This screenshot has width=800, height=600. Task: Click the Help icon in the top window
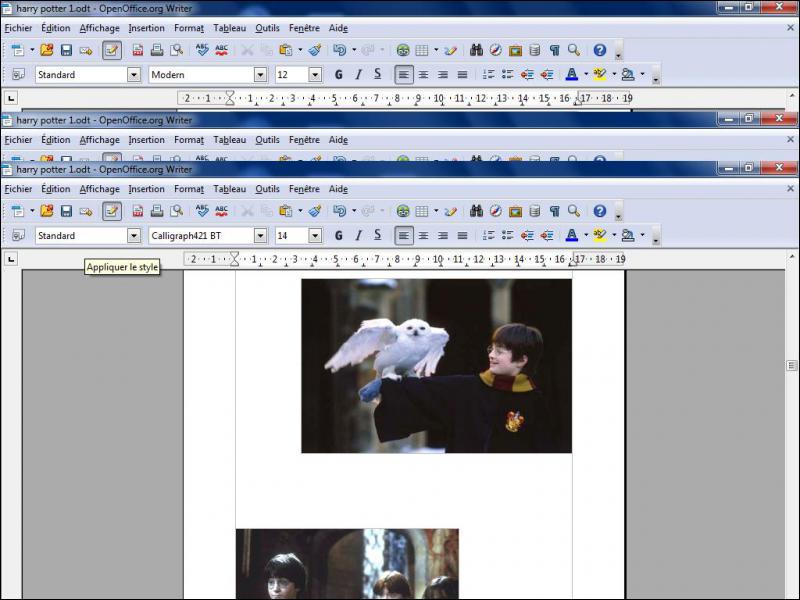pyautogui.click(x=600, y=50)
